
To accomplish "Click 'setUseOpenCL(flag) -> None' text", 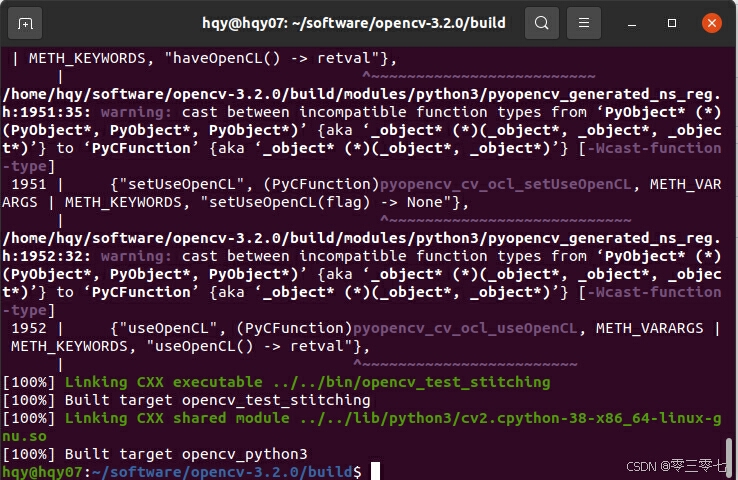I will (325, 202).
